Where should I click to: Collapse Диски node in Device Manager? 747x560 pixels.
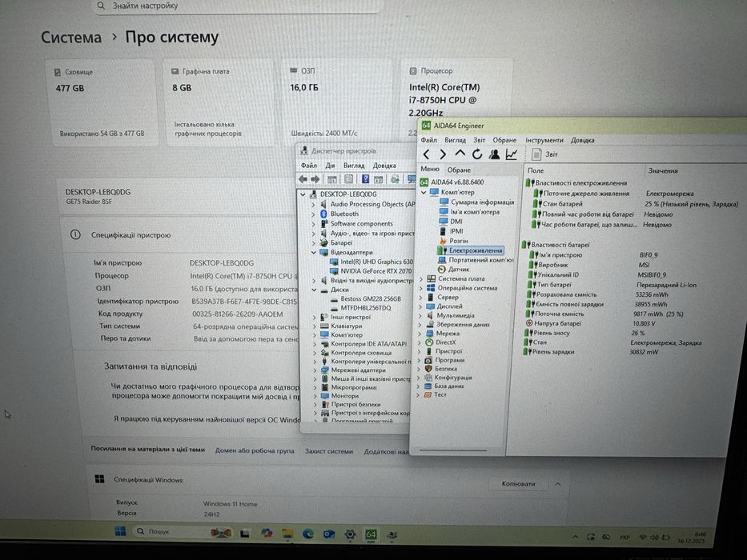pyautogui.click(x=314, y=290)
